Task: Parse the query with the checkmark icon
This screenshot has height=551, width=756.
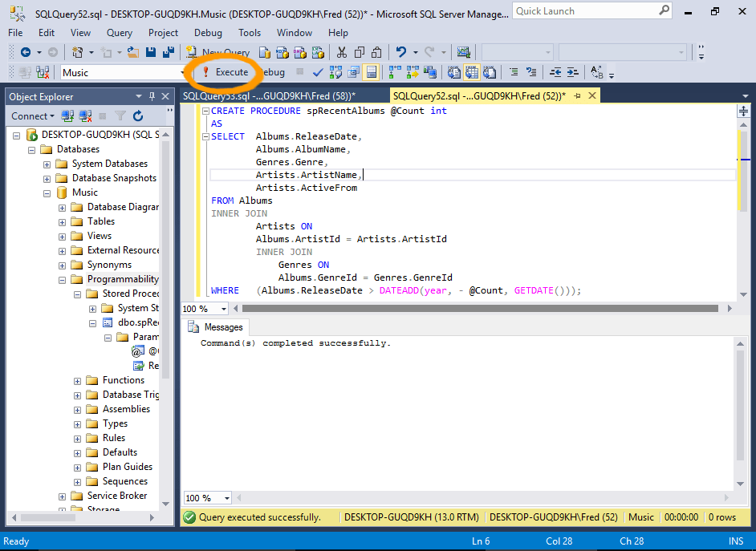Action: (x=316, y=71)
